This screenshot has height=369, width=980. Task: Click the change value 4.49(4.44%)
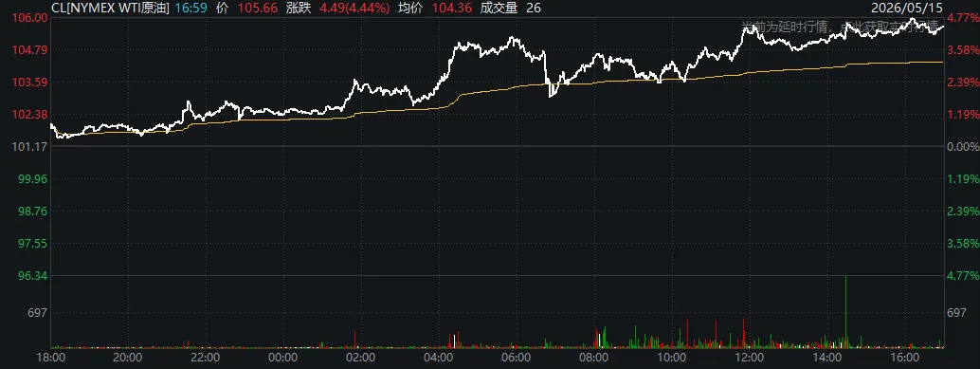coord(354,8)
